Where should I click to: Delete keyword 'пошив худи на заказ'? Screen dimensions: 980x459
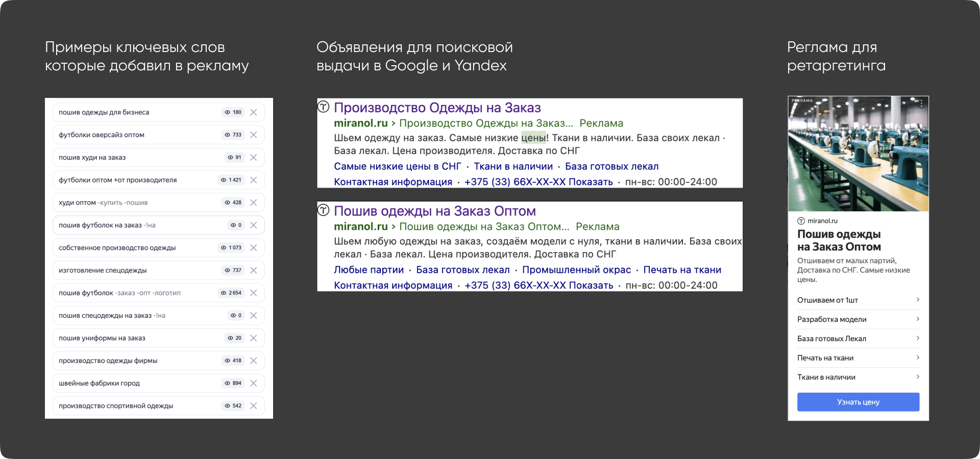(254, 158)
